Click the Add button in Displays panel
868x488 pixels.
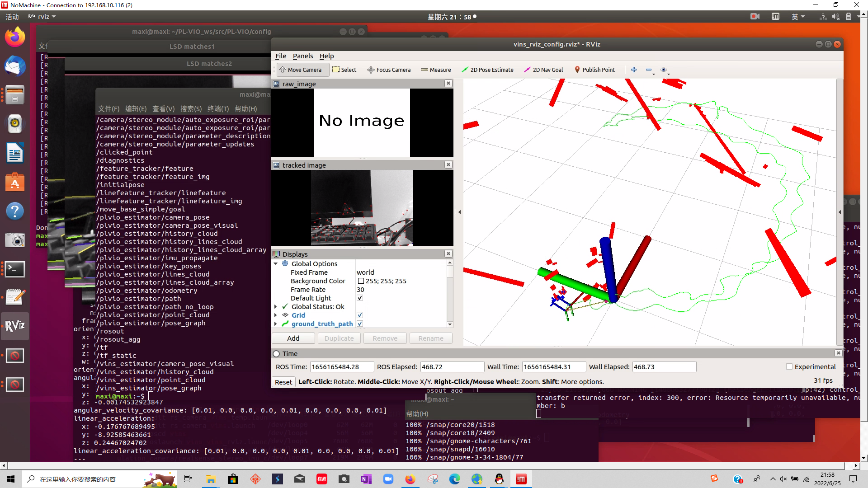[x=292, y=338]
